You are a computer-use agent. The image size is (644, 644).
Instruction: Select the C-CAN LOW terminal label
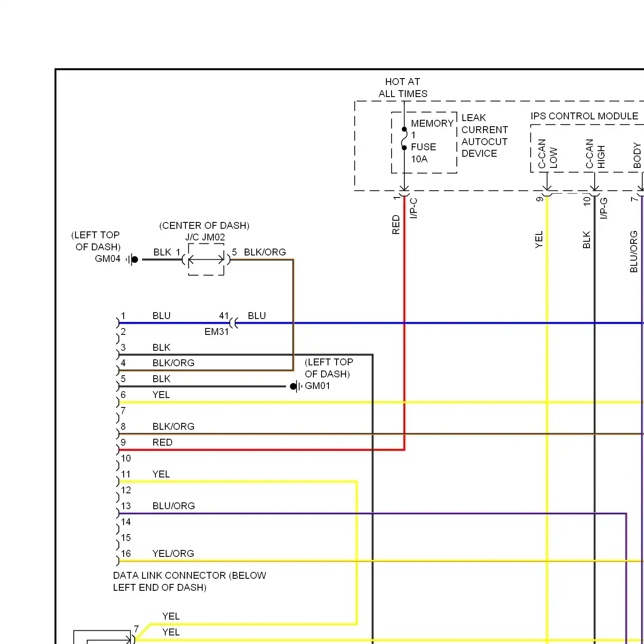pos(547,154)
